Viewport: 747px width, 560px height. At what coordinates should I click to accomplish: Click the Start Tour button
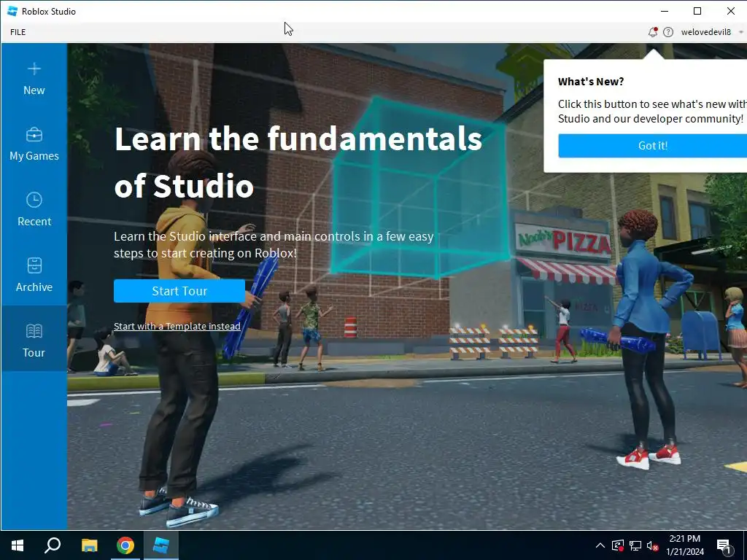[x=179, y=291]
